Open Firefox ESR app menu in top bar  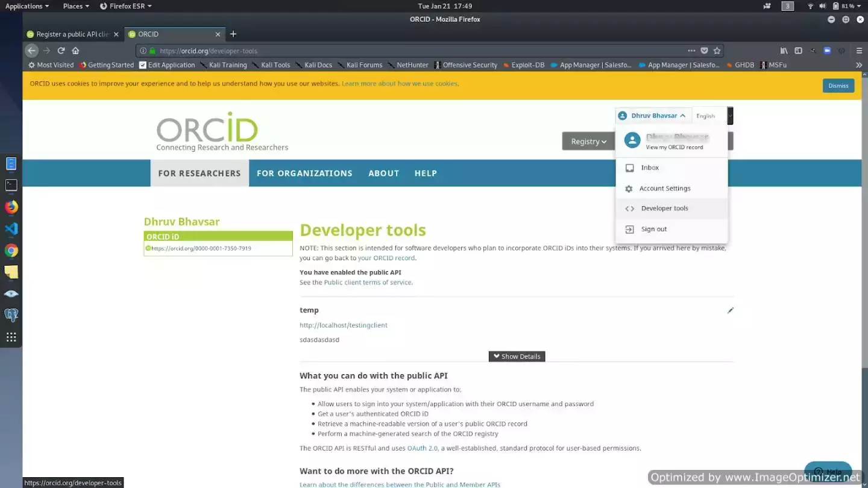125,6
